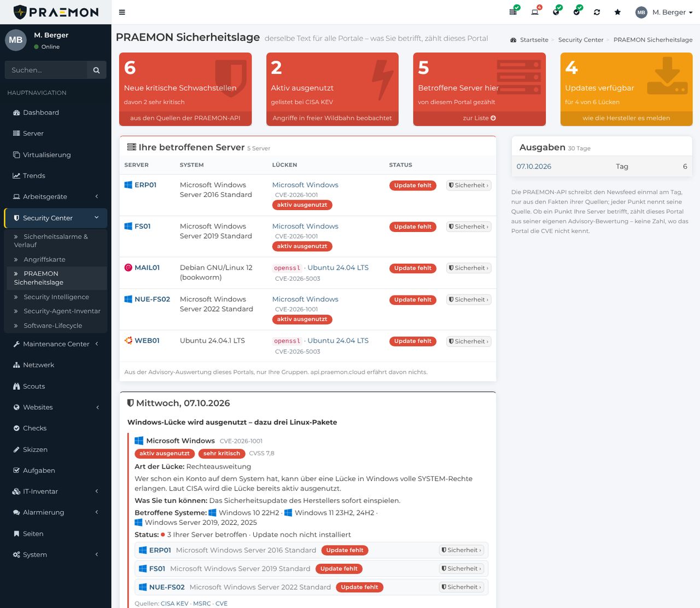Open the ERP01 server link in table
Viewport: 700px width, 608px height.
[x=145, y=185]
